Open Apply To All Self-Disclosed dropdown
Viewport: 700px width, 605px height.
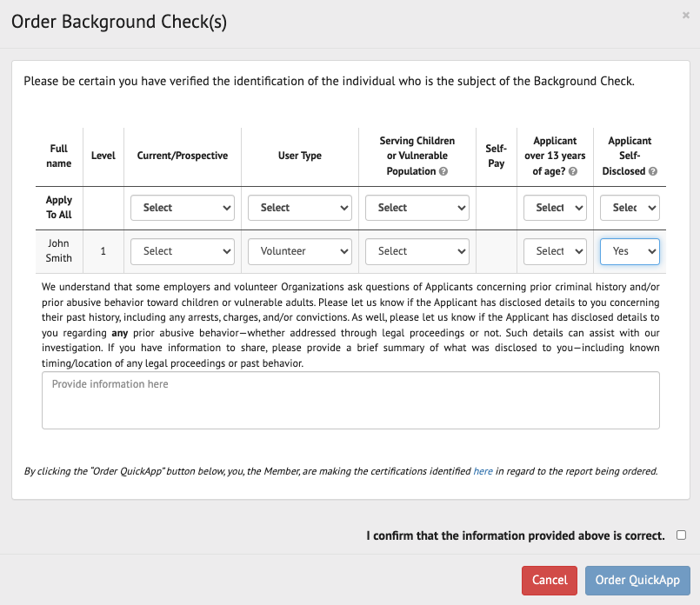pos(630,208)
